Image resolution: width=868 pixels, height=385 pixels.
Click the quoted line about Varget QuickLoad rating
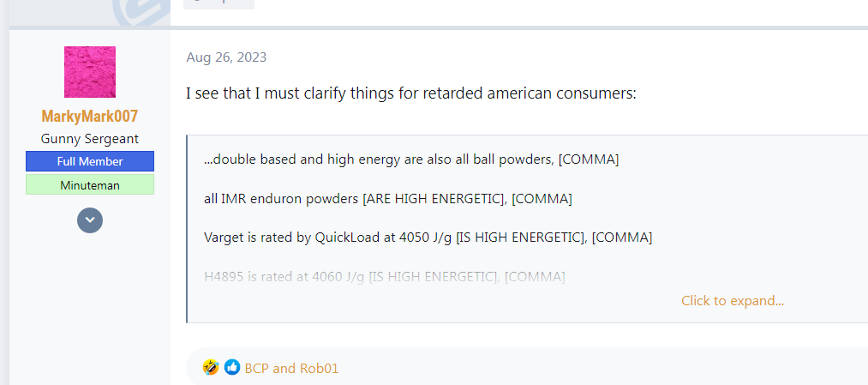[x=428, y=238]
